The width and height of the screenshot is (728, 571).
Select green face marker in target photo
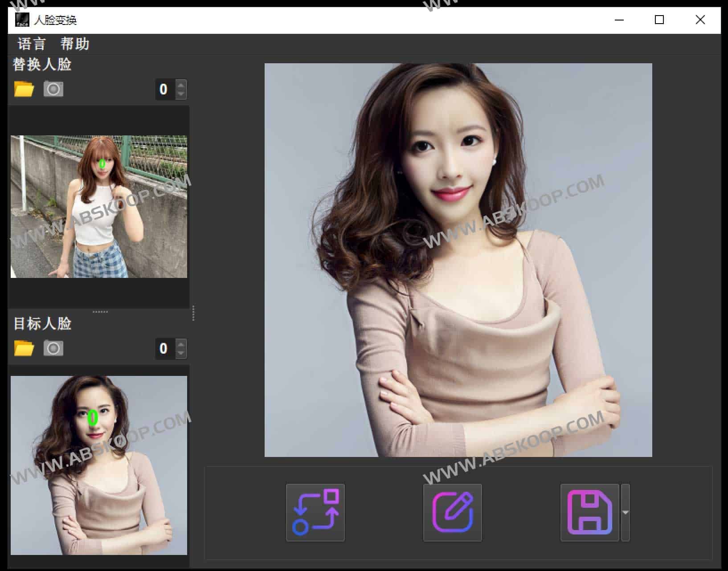tap(93, 418)
